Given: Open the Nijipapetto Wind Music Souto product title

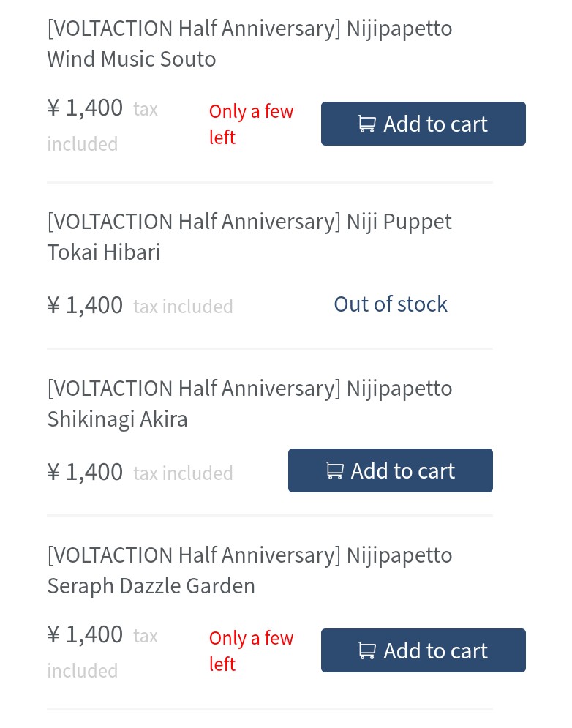Looking at the screenshot, I should [249, 44].
